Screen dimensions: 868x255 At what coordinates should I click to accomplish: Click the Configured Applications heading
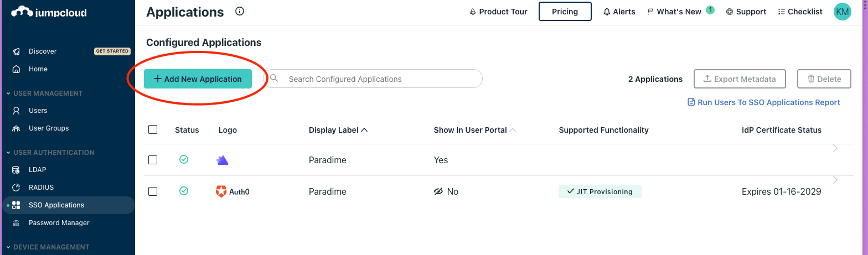(x=204, y=43)
